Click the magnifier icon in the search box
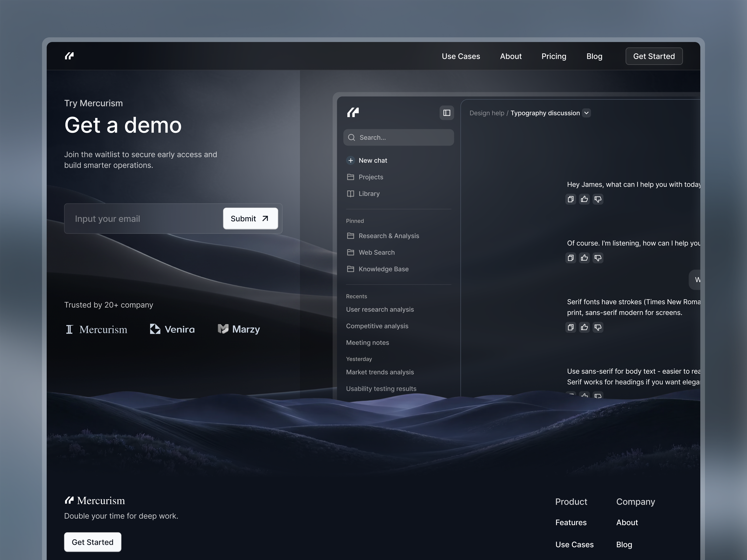747x560 pixels. pyautogui.click(x=352, y=137)
